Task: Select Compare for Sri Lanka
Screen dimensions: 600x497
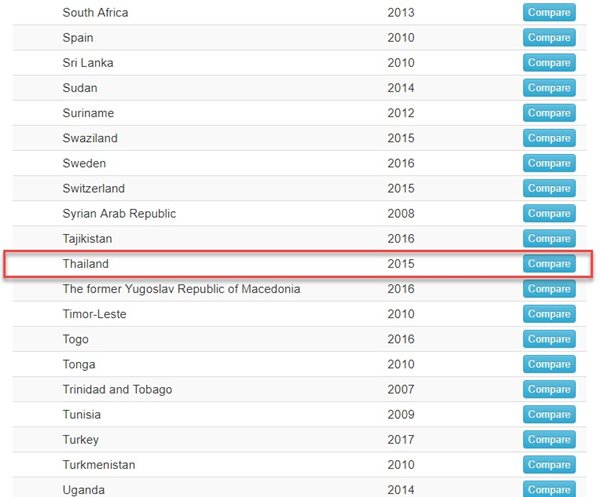Action: pos(549,63)
